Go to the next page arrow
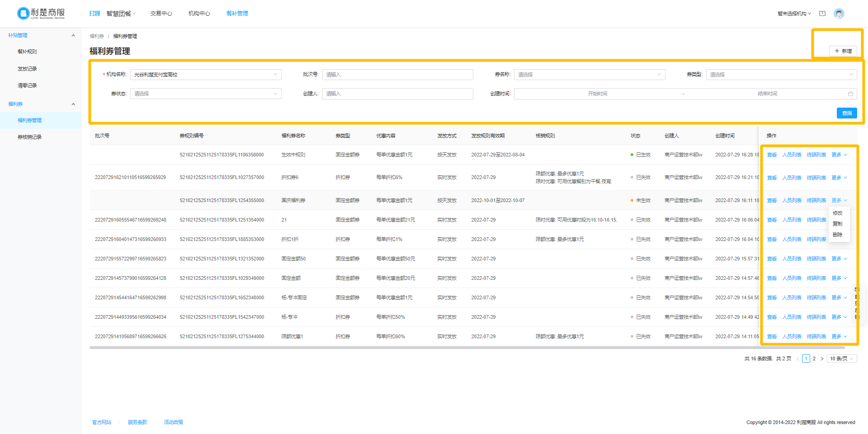Image resolution: width=868 pixels, height=434 pixels. pos(822,359)
